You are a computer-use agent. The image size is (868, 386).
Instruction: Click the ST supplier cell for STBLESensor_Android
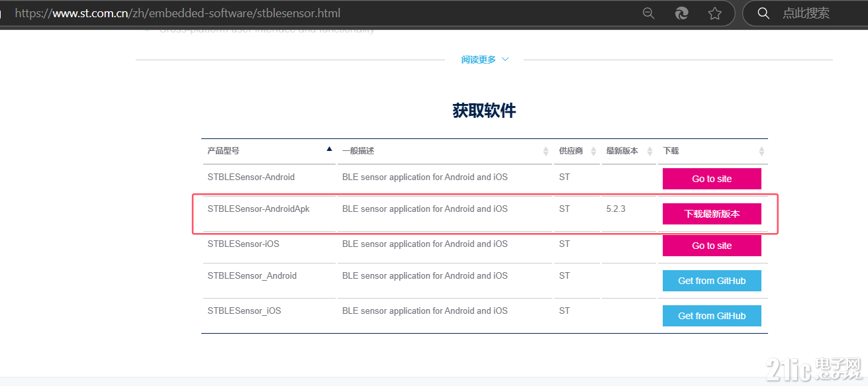(x=564, y=275)
